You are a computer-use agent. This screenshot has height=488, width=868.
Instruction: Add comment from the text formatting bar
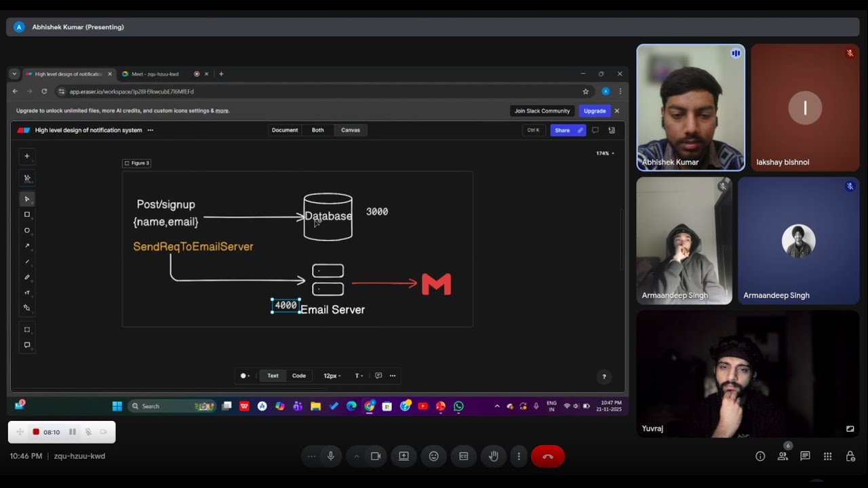pyautogui.click(x=378, y=375)
